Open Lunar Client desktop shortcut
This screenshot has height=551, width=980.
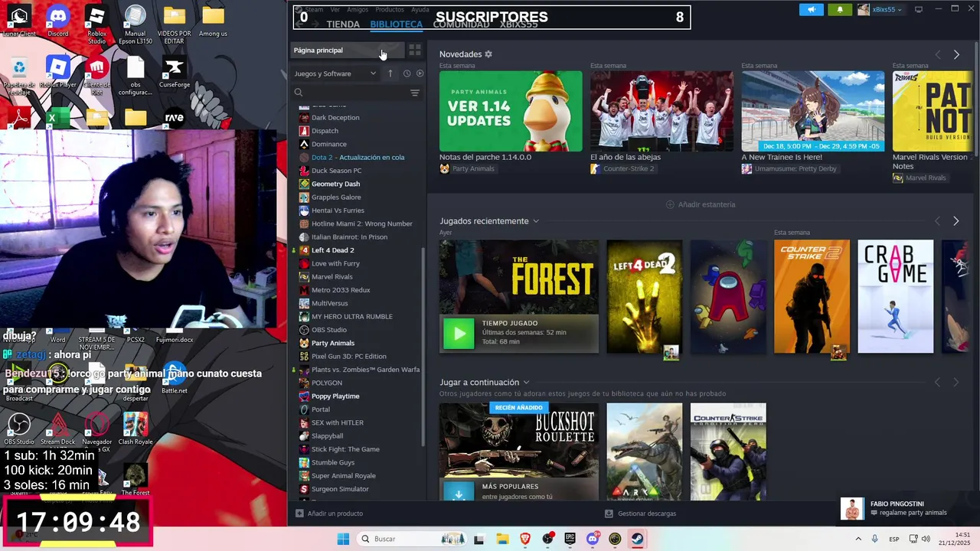(x=19, y=21)
